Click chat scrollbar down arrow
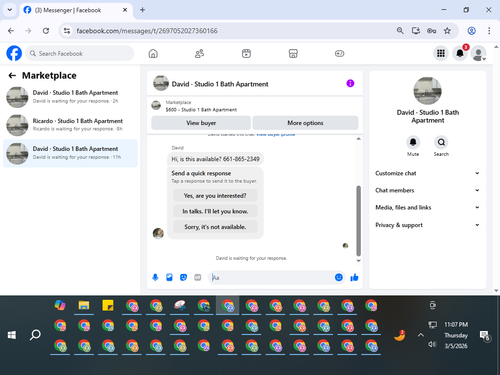Viewport: 500px width, 375px height. coord(359,261)
